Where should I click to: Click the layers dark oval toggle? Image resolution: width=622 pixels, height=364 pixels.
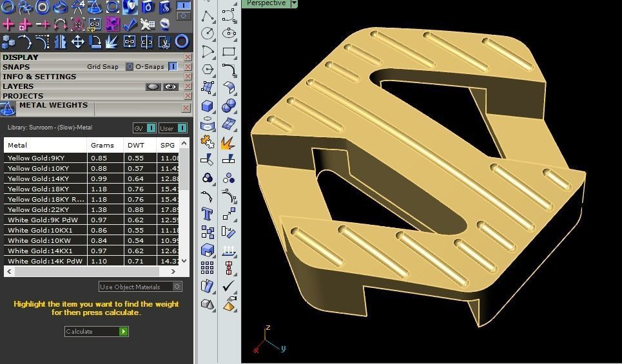(153, 87)
